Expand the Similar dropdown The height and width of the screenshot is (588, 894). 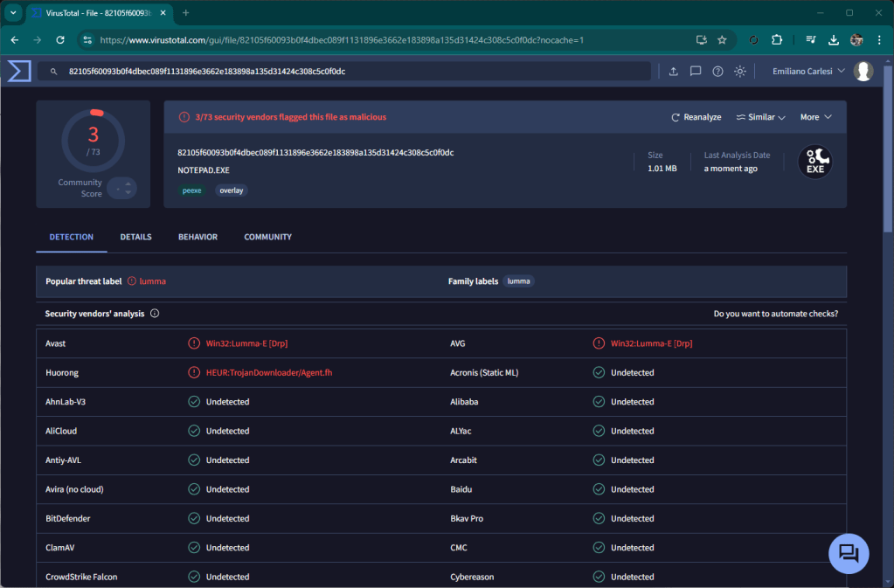(760, 117)
